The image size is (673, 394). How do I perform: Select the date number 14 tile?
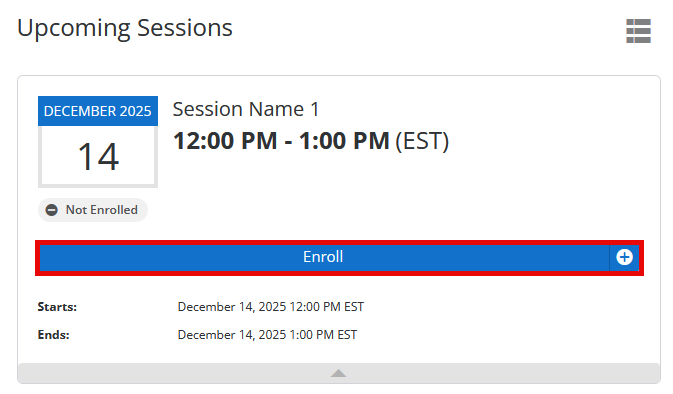[x=98, y=157]
